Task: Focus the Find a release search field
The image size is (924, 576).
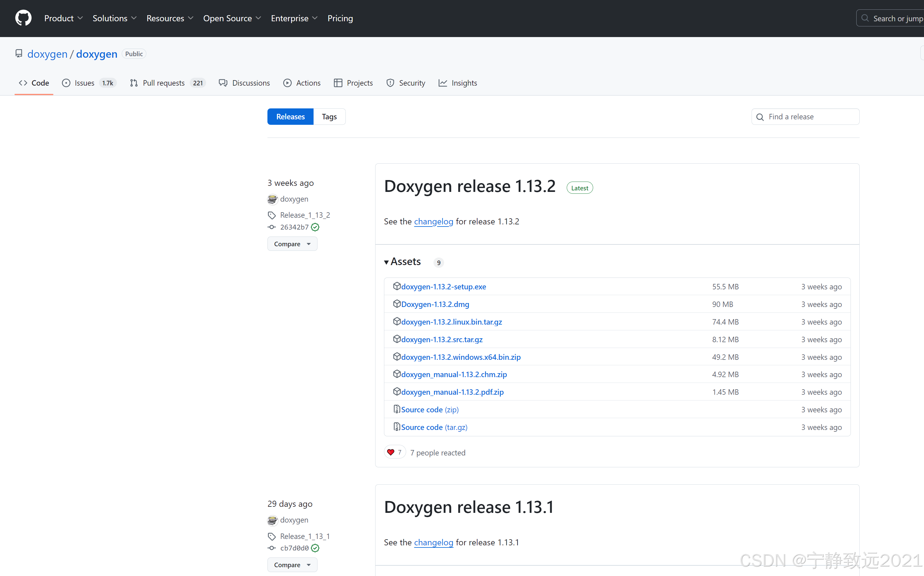Action: click(x=805, y=117)
